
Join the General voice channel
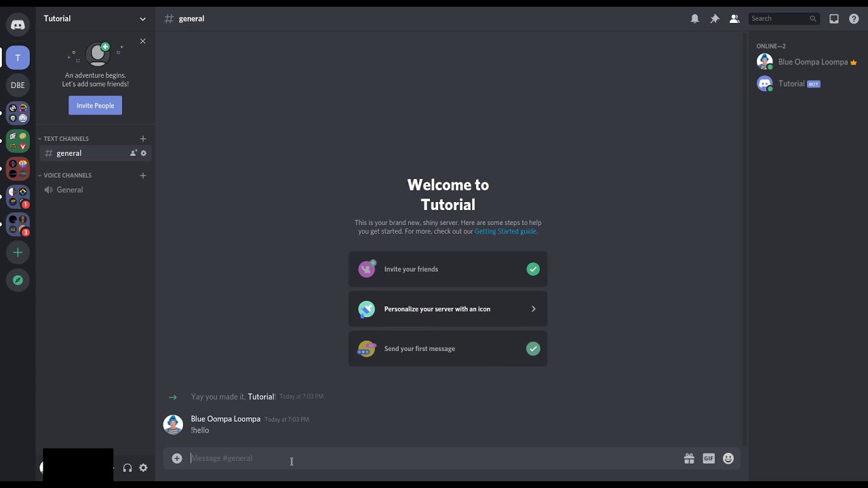[95, 190]
